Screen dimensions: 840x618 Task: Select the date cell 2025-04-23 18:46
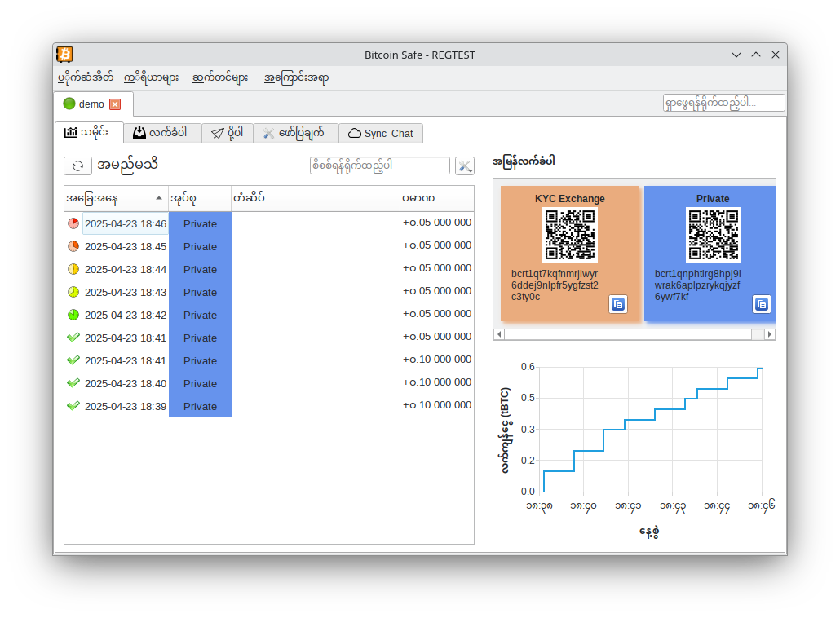[x=126, y=224]
